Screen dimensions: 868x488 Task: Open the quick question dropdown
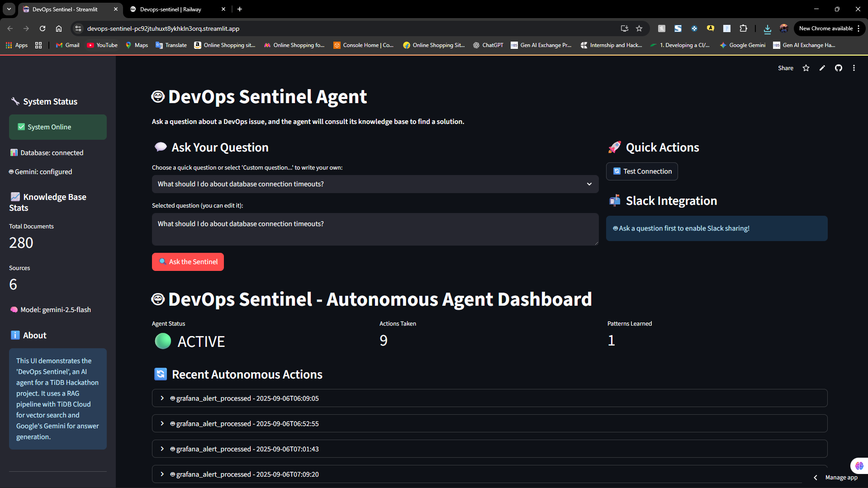coord(375,184)
